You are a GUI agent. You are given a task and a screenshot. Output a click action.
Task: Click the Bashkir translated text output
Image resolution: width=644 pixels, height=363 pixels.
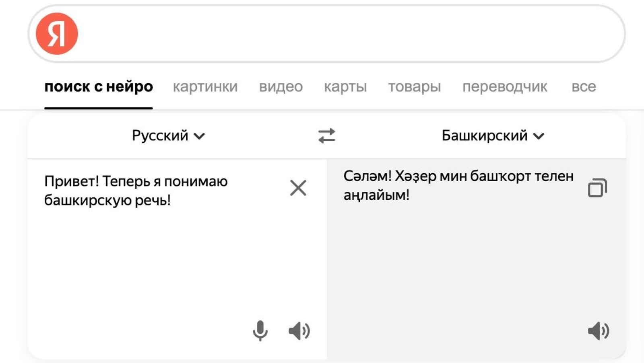[458, 185]
